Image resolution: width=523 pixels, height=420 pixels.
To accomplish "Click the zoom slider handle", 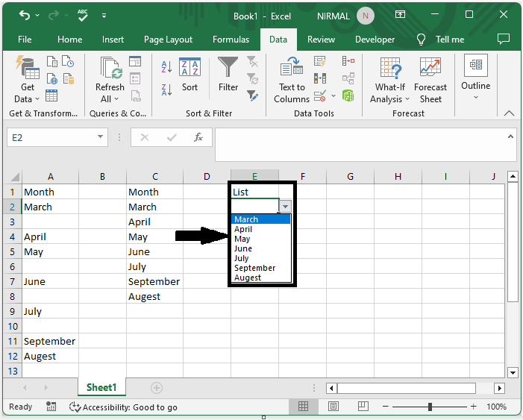I will coord(430,407).
